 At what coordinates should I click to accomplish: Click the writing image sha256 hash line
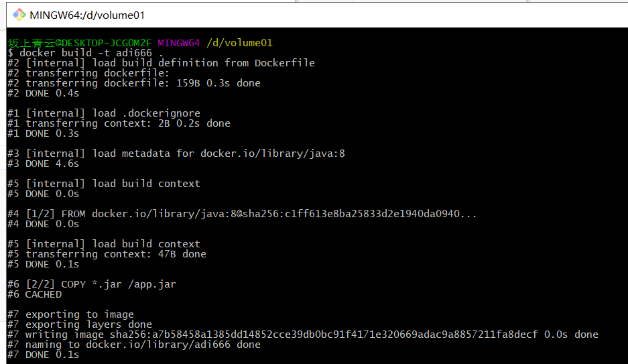pos(303,335)
